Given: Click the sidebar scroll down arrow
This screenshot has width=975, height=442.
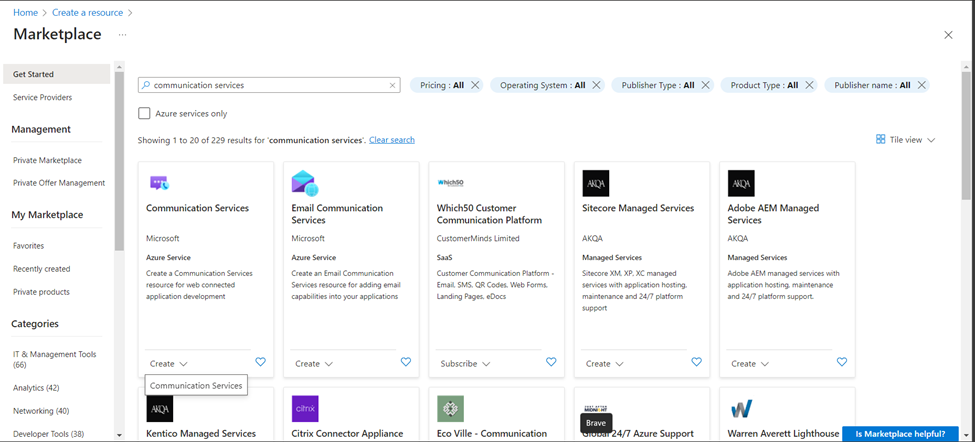Looking at the screenshot, I should pos(119,436).
